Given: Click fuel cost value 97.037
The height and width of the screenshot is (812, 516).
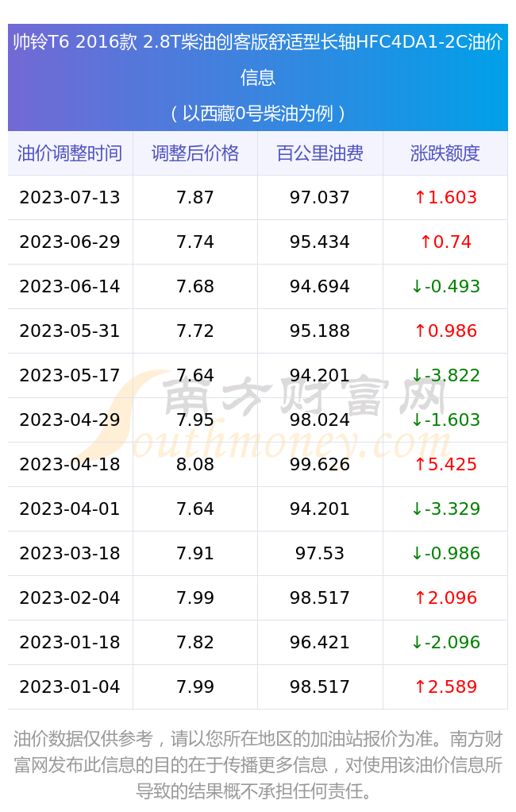Looking at the screenshot, I should click(320, 197).
